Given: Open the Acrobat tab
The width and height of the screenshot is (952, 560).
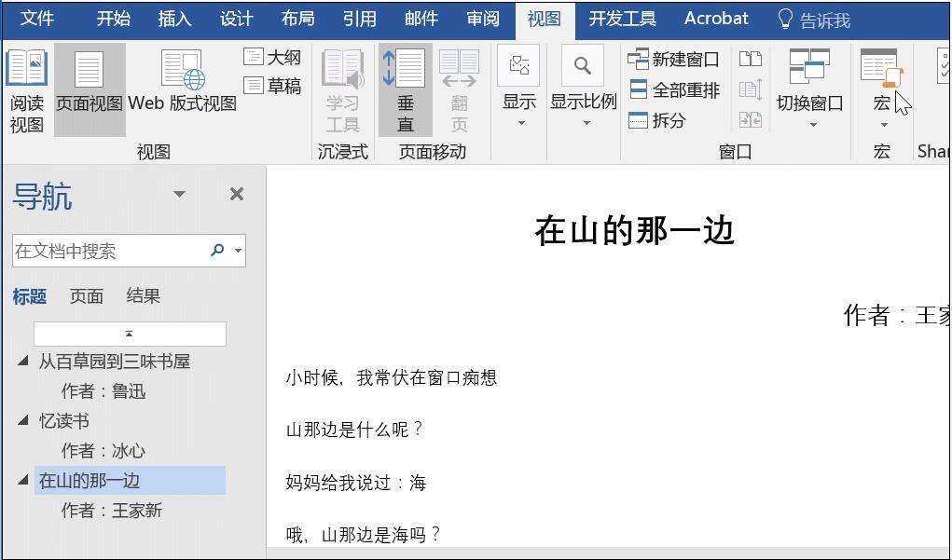Looking at the screenshot, I should pos(716,19).
